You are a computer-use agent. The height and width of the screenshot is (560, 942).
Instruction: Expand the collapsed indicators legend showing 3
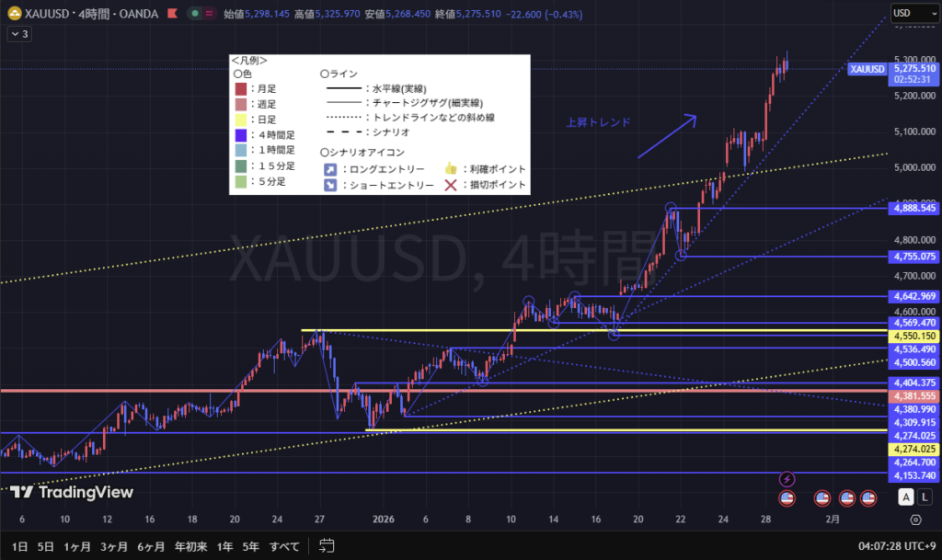[19, 34]
